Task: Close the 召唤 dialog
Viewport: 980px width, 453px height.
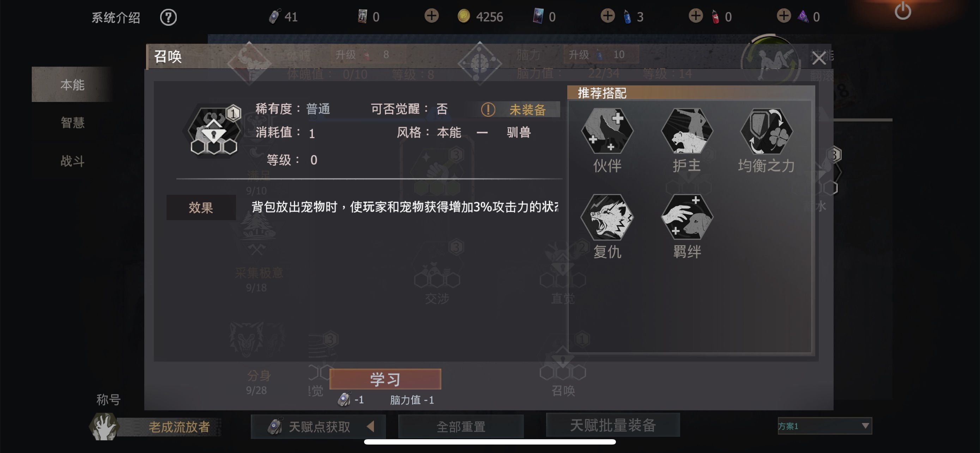Action: click(x=818, y=58)
